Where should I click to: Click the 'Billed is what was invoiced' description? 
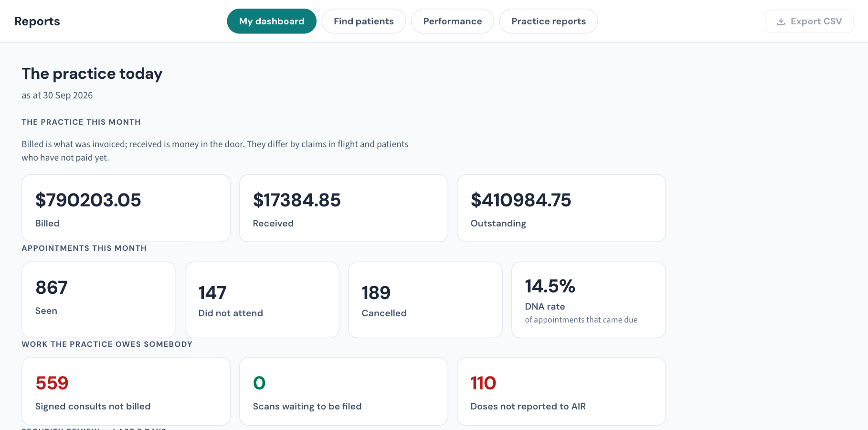pyautogui.click(x=215, y=150)
